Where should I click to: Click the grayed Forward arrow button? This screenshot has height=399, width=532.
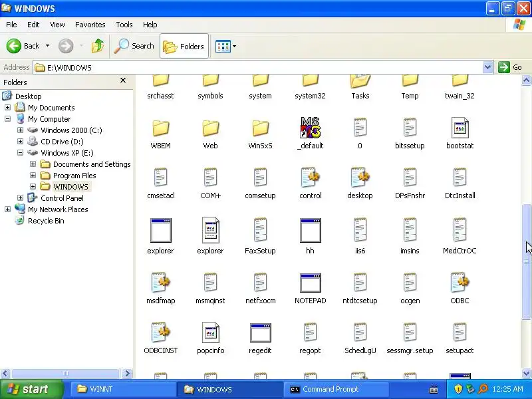click(65, 46)
